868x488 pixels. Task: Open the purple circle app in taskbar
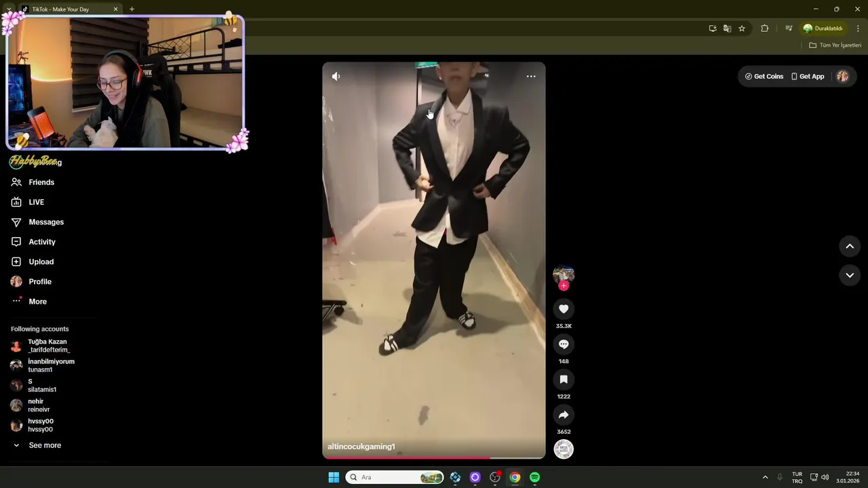[x=475, y=477]
